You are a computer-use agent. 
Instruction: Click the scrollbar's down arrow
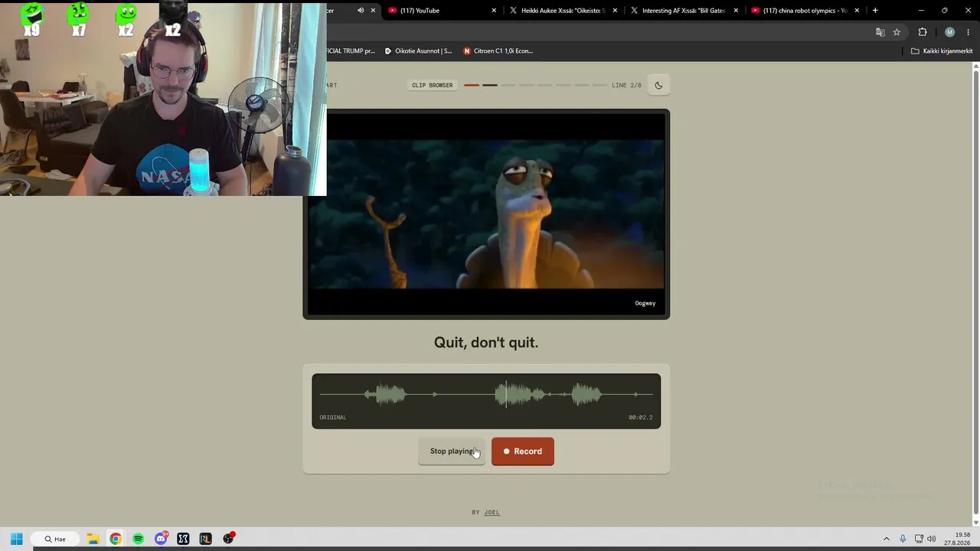click(975, 523)
